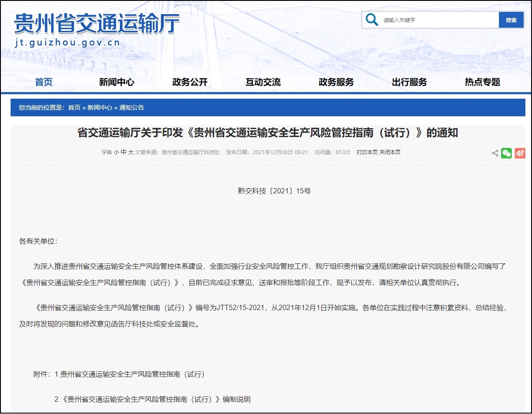
Task: Share article via Weibo icon
Action: [520, 153]
